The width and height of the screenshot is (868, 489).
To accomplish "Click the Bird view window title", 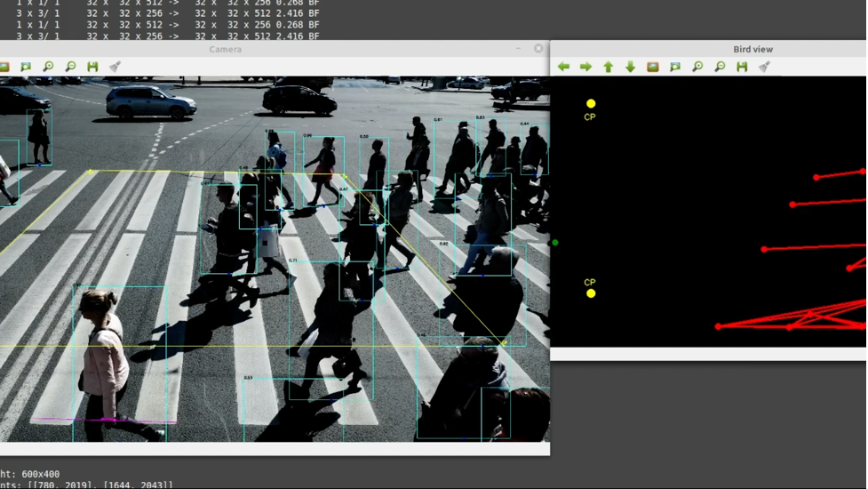I will click(x=753, y=49).
